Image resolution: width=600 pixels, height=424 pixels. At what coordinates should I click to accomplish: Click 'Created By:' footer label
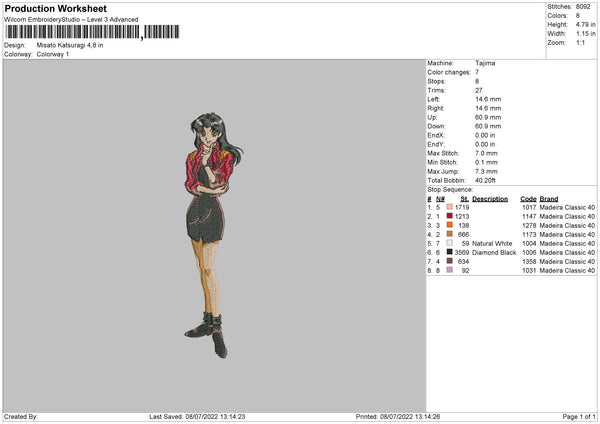tap(21, 417)
